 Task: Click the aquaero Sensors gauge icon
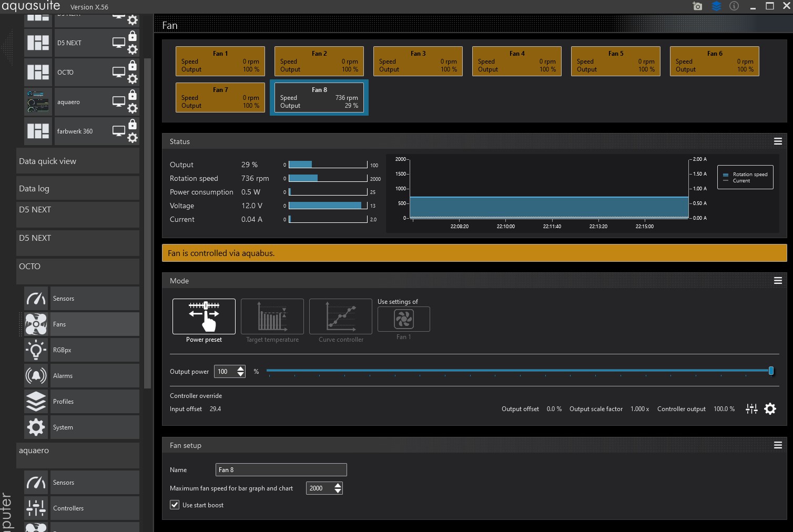[36, 483]
